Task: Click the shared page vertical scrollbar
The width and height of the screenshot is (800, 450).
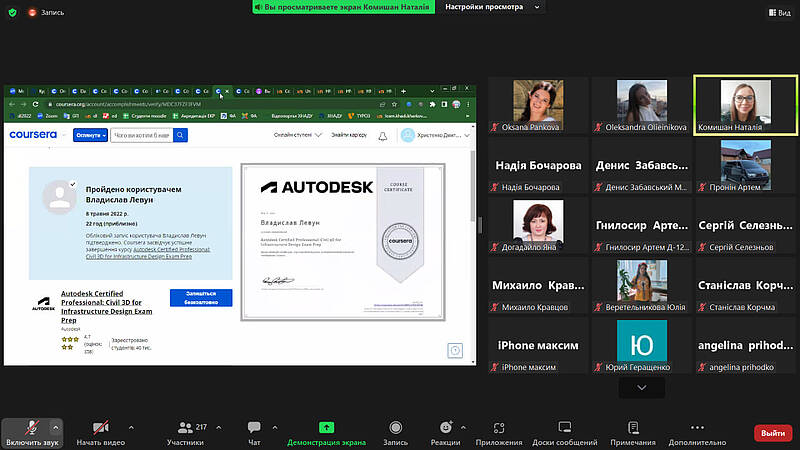Action: 473,186
